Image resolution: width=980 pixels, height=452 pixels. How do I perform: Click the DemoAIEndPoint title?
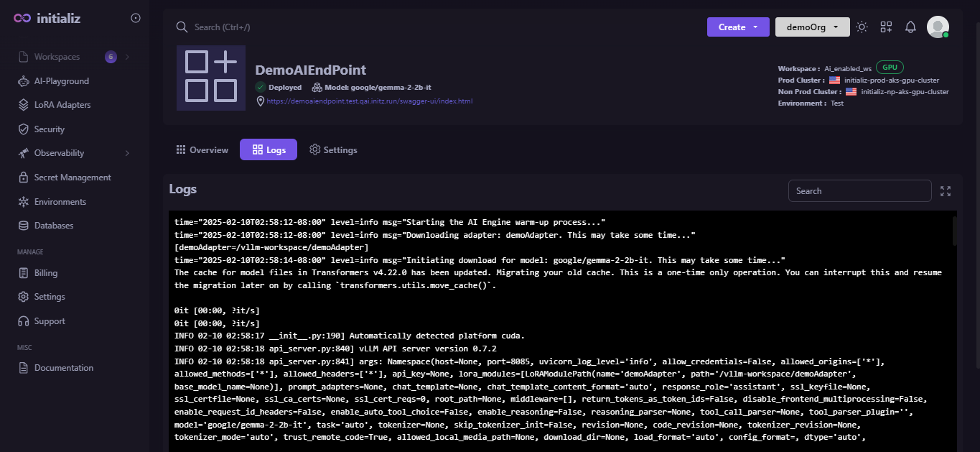point(311,70)
